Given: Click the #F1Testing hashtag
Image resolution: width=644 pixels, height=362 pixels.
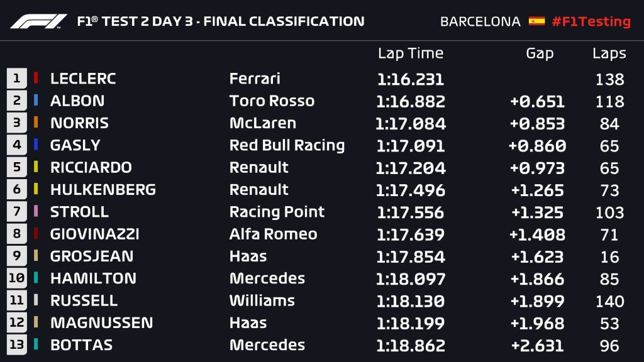Looking at the screenshot, I should [x=591, y=21].
